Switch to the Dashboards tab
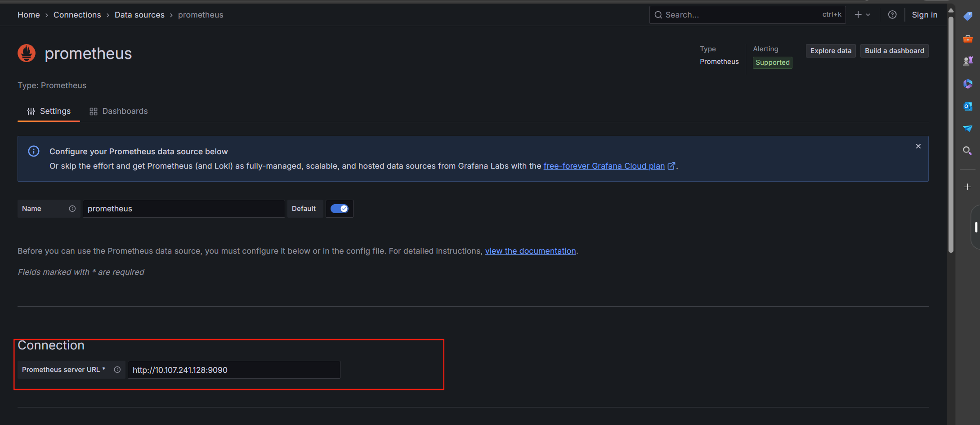Screen dimensions: 980x425 click(x=118, y=111)
